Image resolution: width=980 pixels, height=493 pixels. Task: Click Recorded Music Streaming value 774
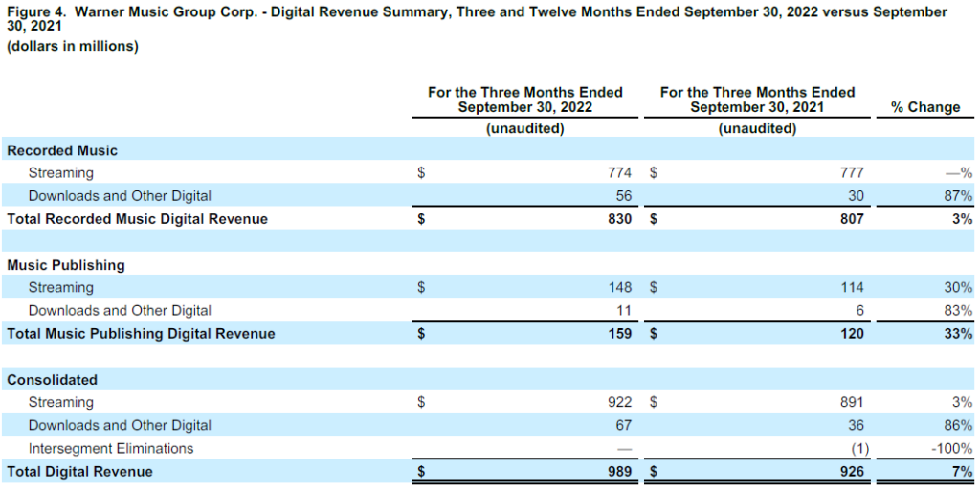(x=619, y=173)
